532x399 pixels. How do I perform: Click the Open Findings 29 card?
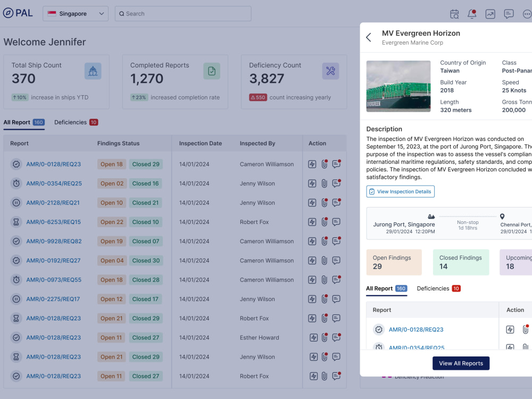pos(394,262)
